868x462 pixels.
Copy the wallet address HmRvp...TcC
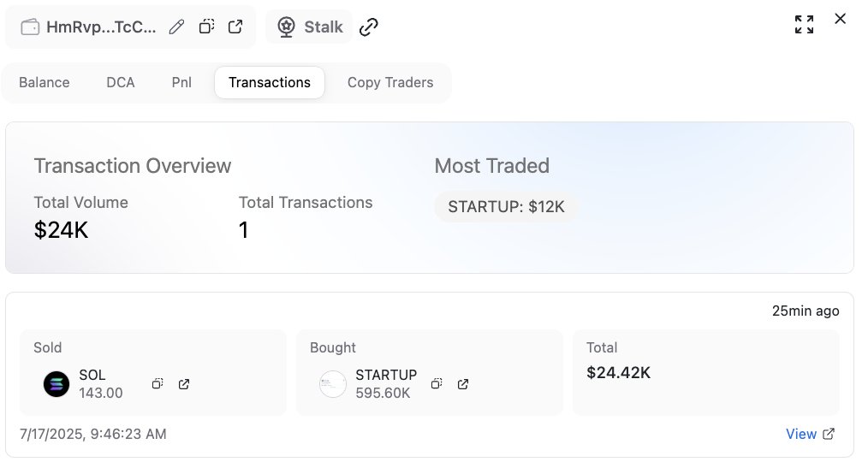click(206, 27)
